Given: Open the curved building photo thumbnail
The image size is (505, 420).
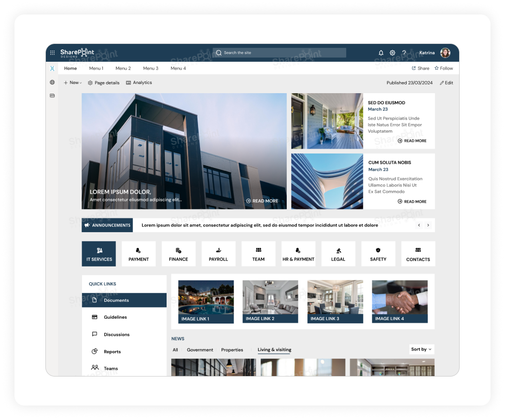Looking at the screenshot, I should tap(327, 182).
